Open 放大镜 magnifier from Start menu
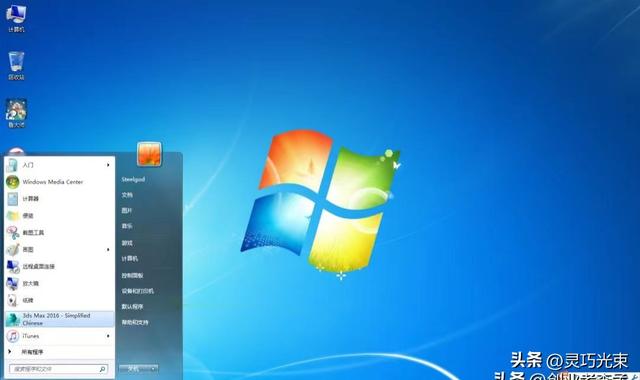Viewport: 640px width, 380px height. click(x=59, y=283)
